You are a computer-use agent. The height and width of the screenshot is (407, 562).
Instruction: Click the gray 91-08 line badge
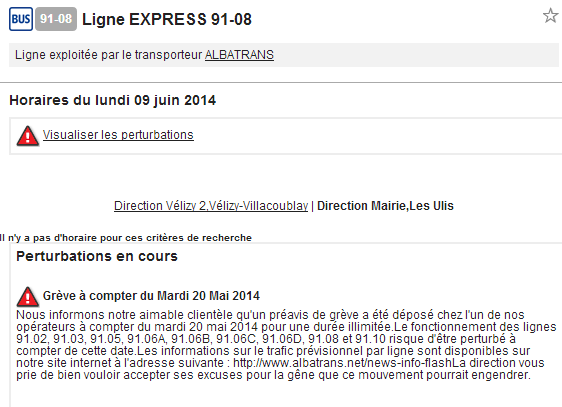pyautogui.click(x=56, y=19)
